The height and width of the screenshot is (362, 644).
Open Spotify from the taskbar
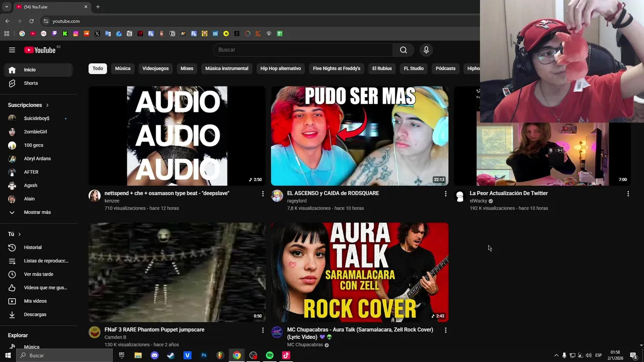(270, 355)
